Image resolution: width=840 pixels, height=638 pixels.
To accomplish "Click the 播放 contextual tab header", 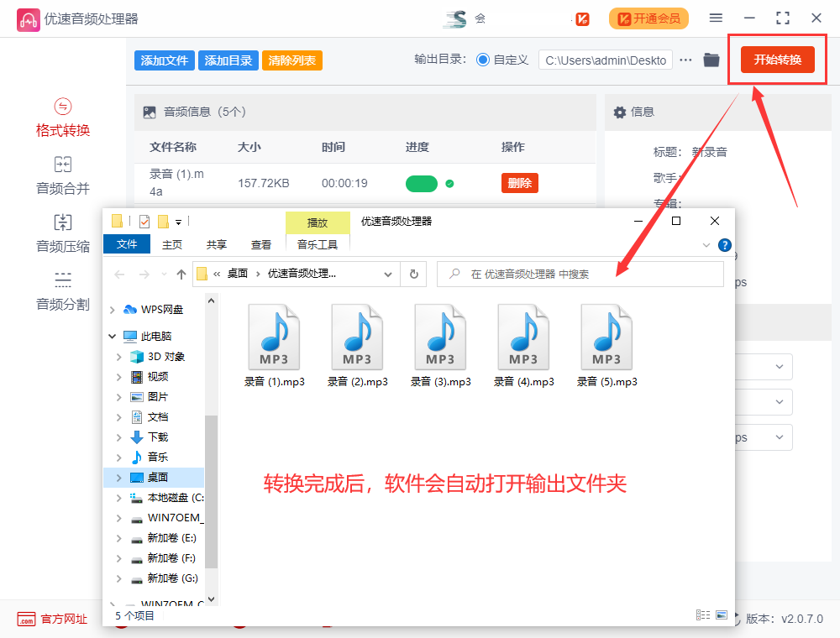I will point(318,222).
